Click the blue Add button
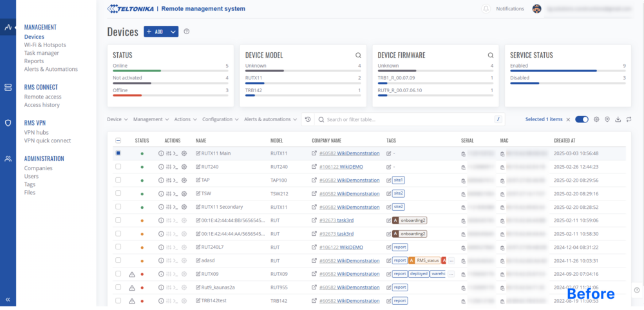The image size is (644, 310). [155, 32]
